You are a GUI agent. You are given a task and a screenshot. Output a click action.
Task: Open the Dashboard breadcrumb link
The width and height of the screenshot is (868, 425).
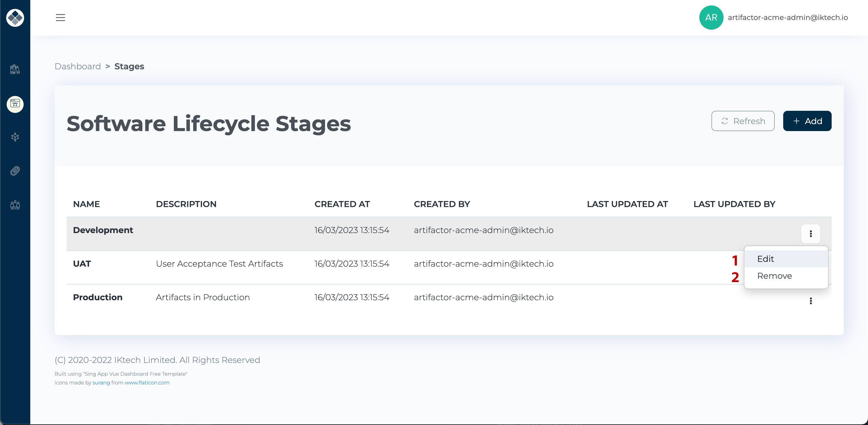click(x=78, y=66)
